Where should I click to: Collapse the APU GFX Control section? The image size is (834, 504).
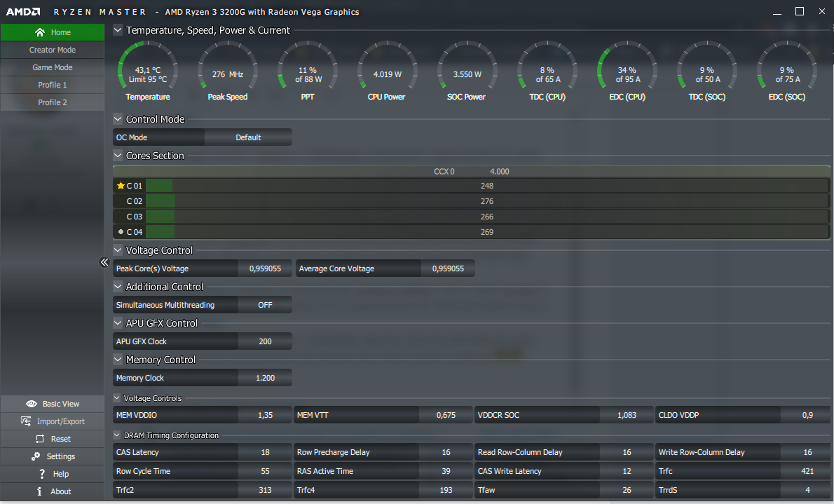pos(118,323)
